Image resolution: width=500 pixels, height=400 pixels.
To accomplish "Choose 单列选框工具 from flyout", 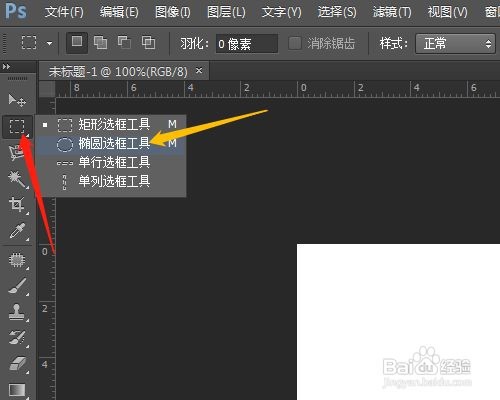I will (111, 182).
